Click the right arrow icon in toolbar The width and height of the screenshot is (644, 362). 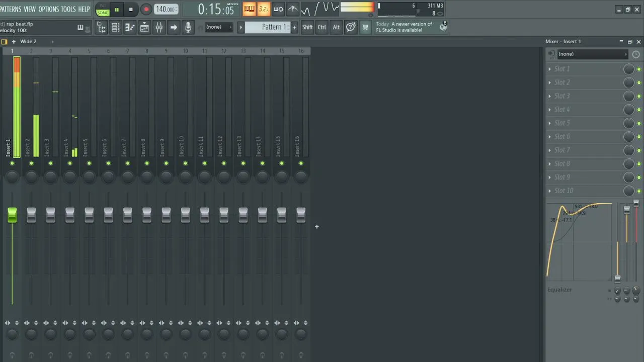(x=174, y=27)
